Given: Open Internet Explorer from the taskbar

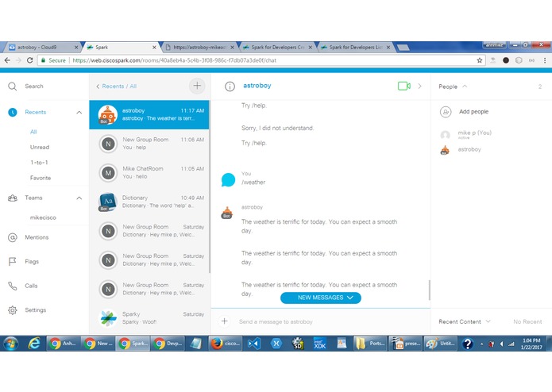Looking at the screenshot, I should (x=34, y=344).
